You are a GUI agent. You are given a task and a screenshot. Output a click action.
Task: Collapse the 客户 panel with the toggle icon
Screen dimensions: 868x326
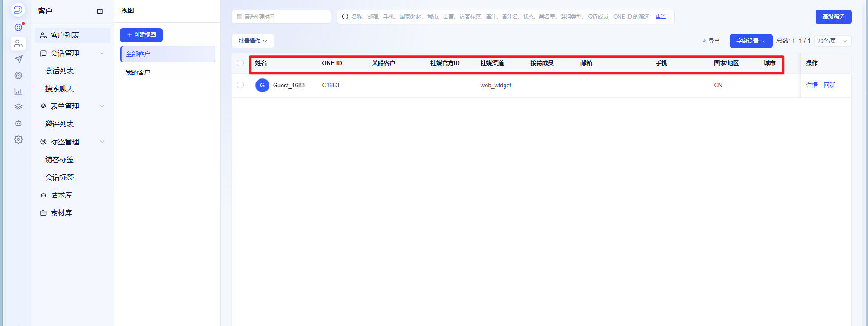pyautogui.click(x=100, y=11)
